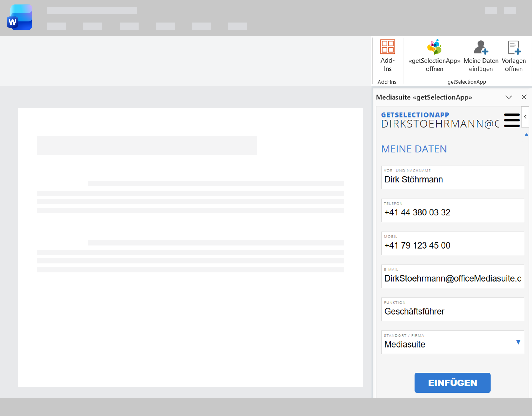This screenshot has height=416, width=532.
Task: Close the Mediasuite getSelectionApp pane
Action: pyautogui.click(x=524, y=97)
